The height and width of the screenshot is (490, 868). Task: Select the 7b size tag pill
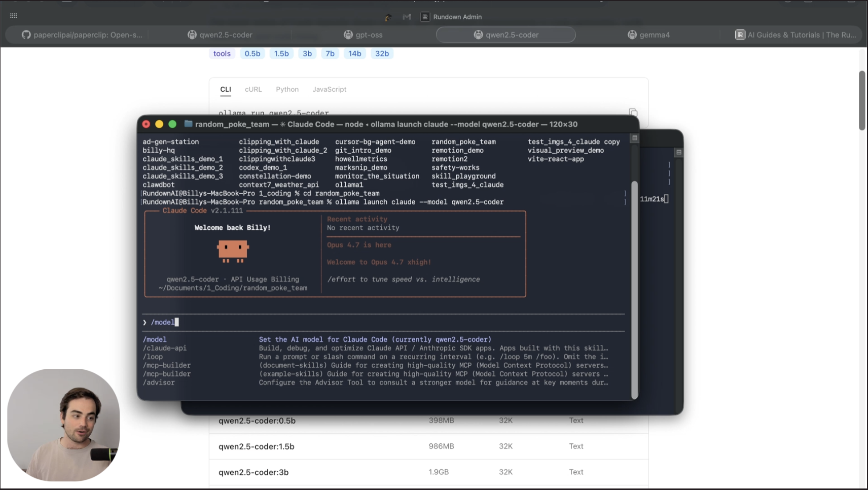coord(330,54)
